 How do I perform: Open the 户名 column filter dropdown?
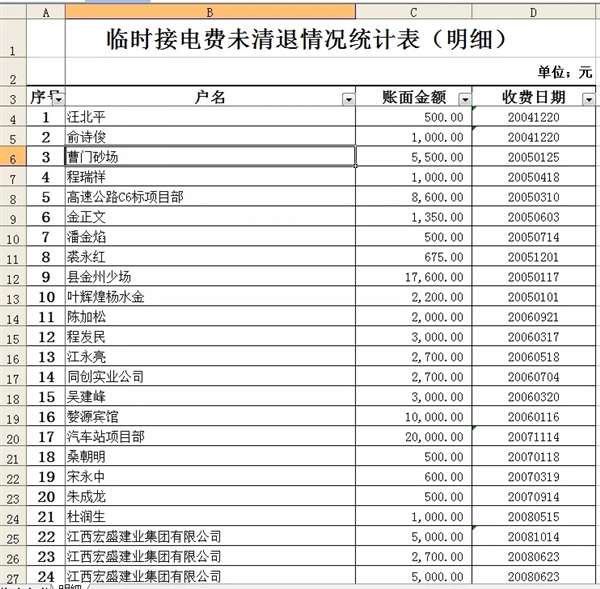(348, 100)
